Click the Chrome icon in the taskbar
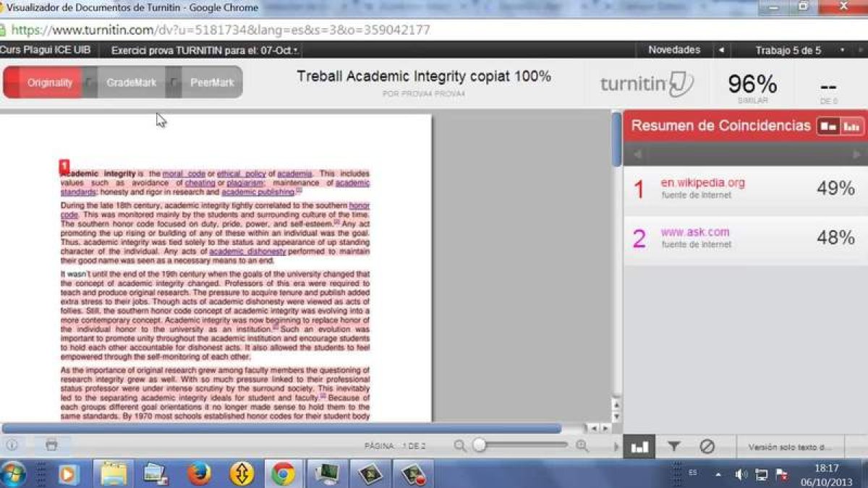The height and width of the screenshot is (488, 868). [283, 474]
